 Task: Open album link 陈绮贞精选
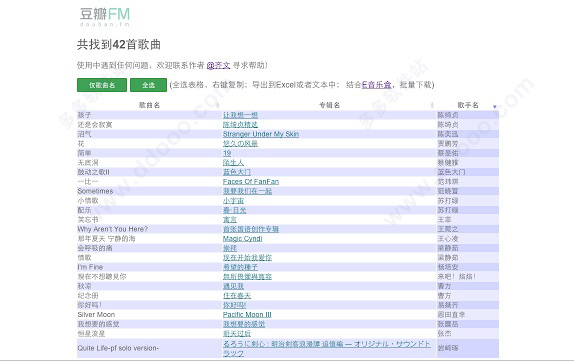[x=240, y=124]
